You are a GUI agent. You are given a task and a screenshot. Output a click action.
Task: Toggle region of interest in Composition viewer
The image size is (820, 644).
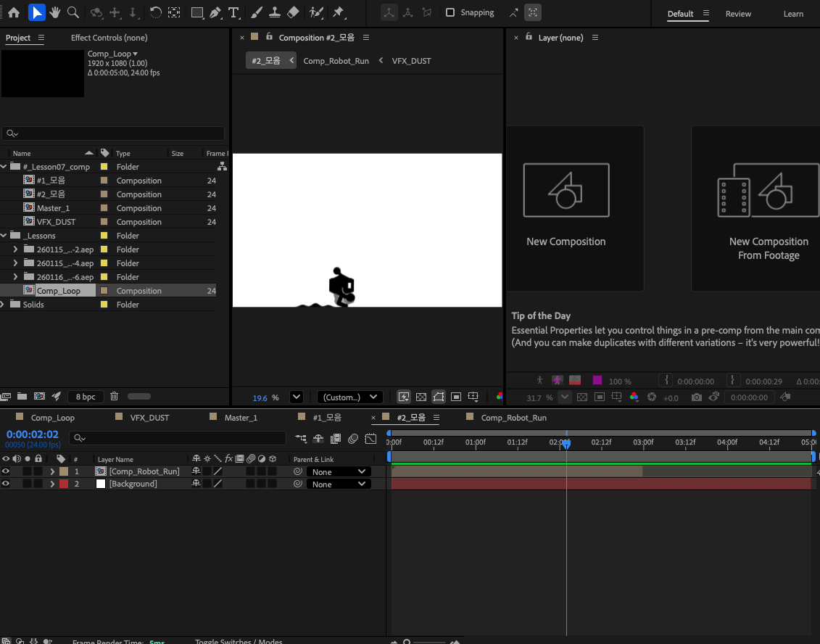[456, 397]
